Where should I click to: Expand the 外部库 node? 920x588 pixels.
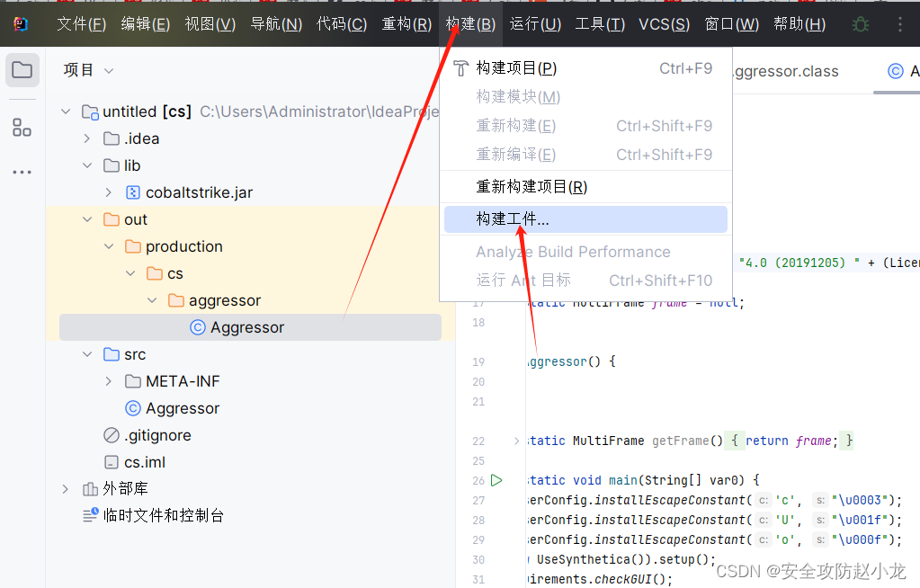(x=66, y=489)
